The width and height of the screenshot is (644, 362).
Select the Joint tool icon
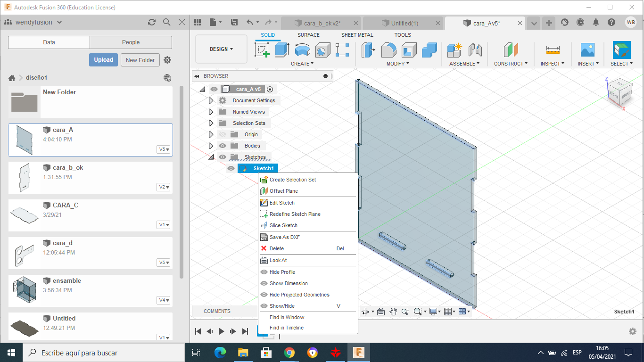tap(475, 49)
